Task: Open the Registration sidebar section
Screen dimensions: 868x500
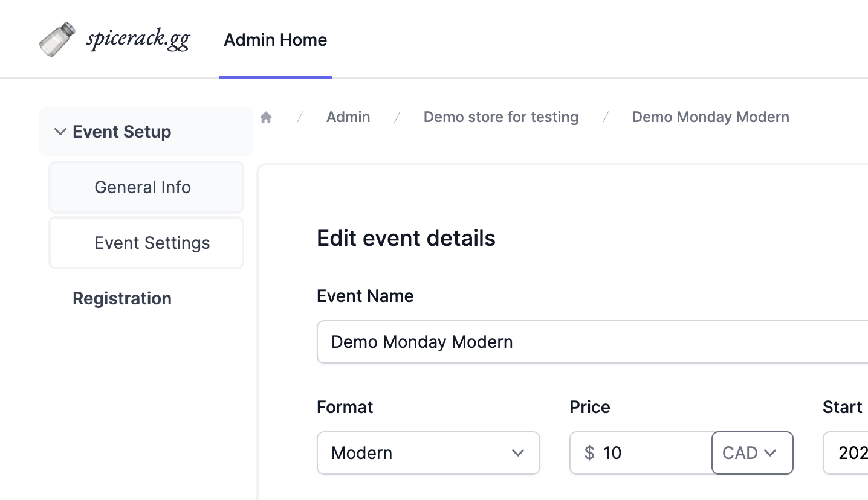Action: pos(122,298)
